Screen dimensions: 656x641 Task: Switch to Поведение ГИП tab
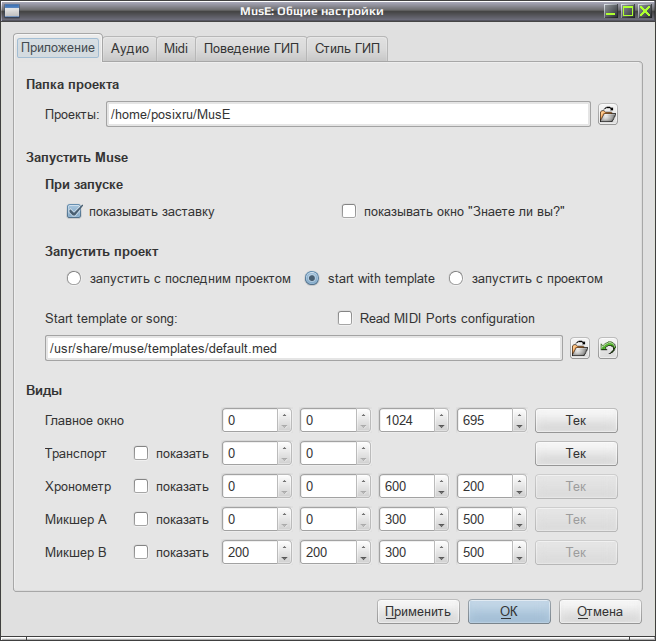click(x=251, y=49)
